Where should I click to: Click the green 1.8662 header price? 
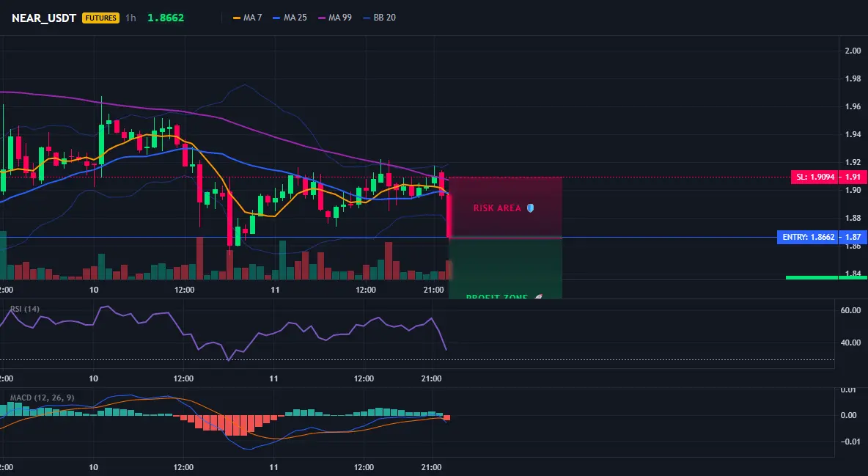click(x=166, y=18)
